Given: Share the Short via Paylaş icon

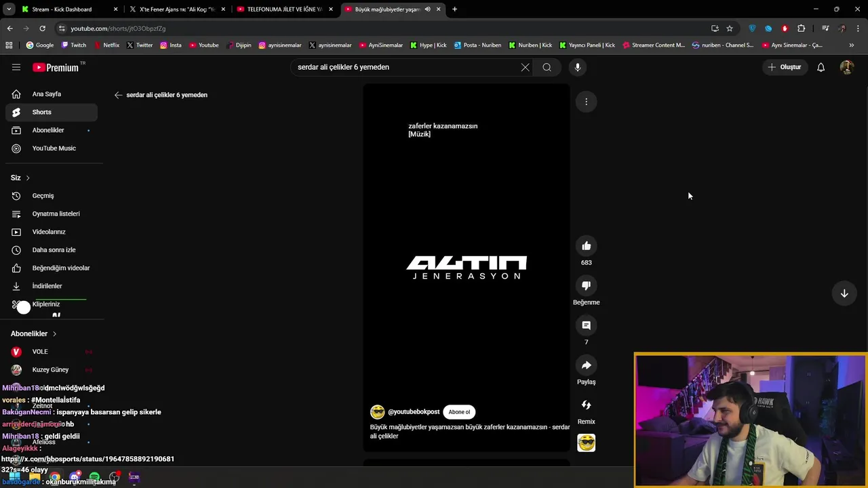Looking at the screenshot, I should tap(587, 365).
